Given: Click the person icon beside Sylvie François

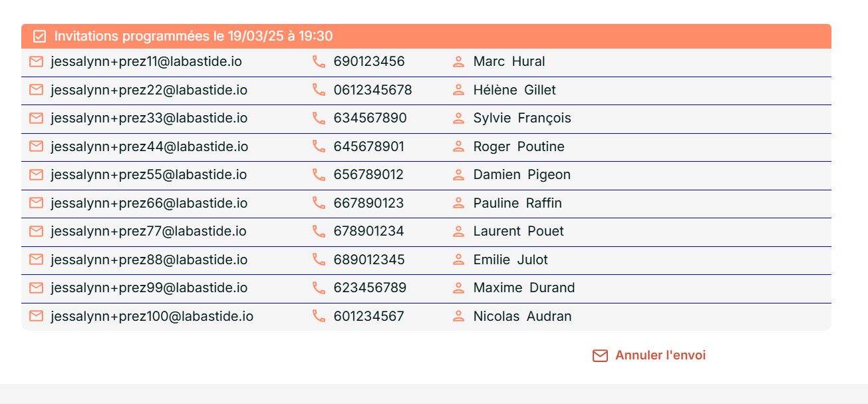Looking at the screenshot, I should (x=458, y=118).
